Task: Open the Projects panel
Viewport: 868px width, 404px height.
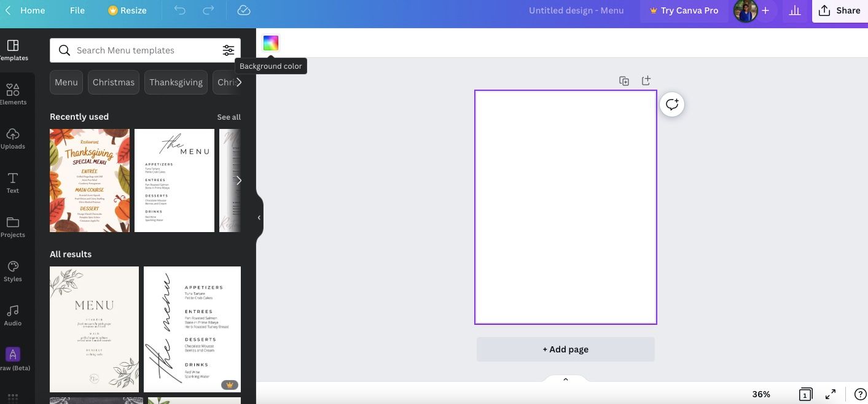Action: 12,226
